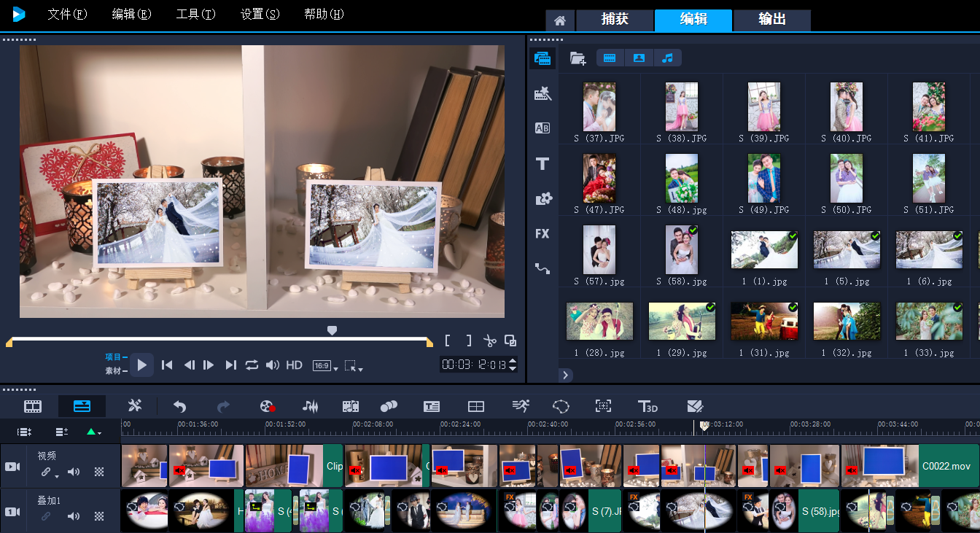The width and height of the screenshot is (980, 533).
Task: Toggle track transparency on the 叠加1 track
Action: tap(99, 516)
